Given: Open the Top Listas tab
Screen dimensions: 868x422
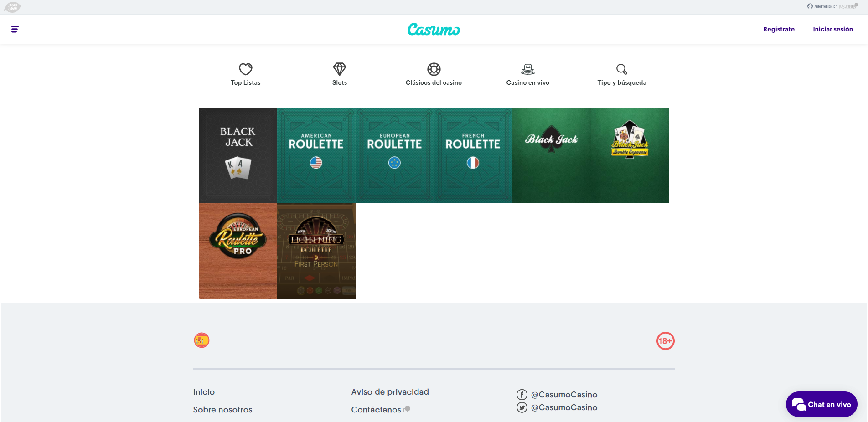Looking at the screenshot, I should point(246,83).
